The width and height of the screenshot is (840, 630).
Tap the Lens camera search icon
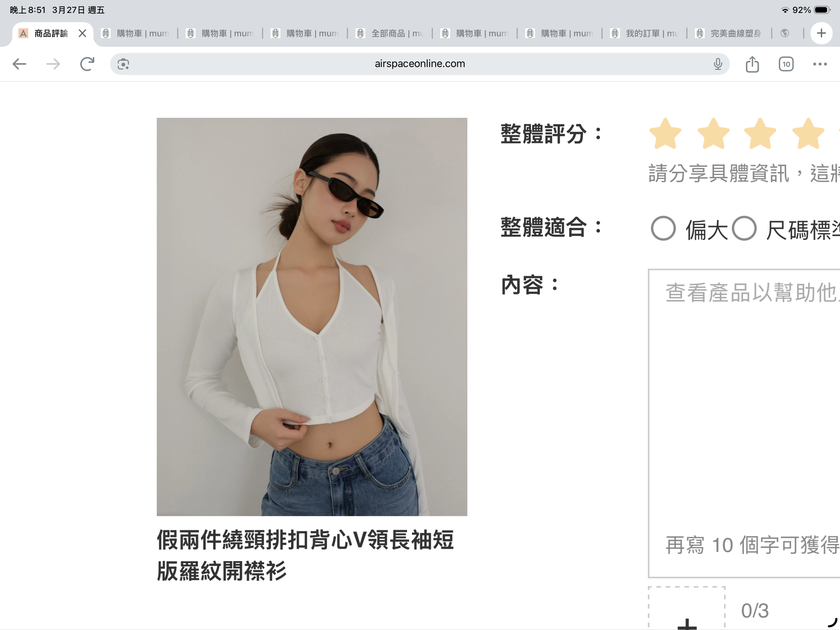tap(123, 64)
